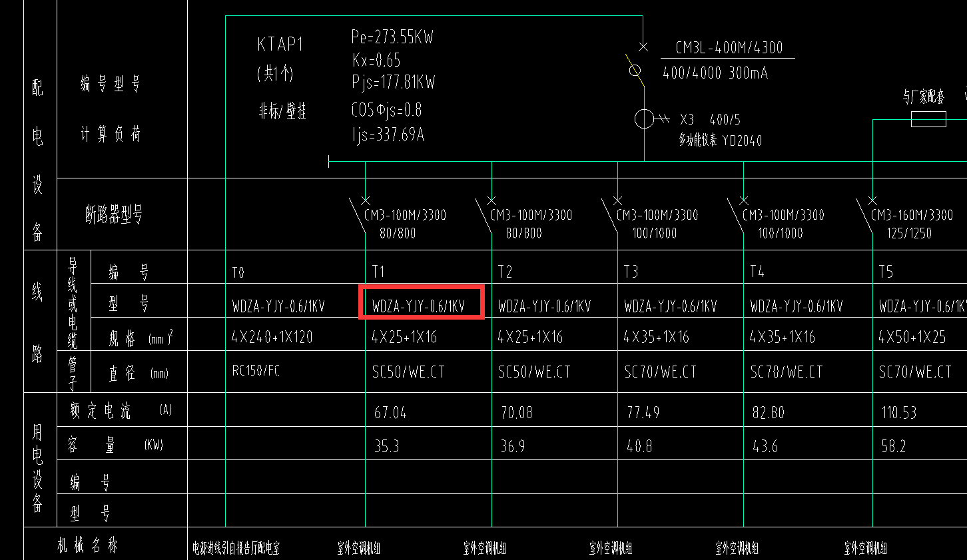Click the 电源进线引自报告厅配电室 note
The width and height of the screenshot is (967, 560).
[236, 548]
